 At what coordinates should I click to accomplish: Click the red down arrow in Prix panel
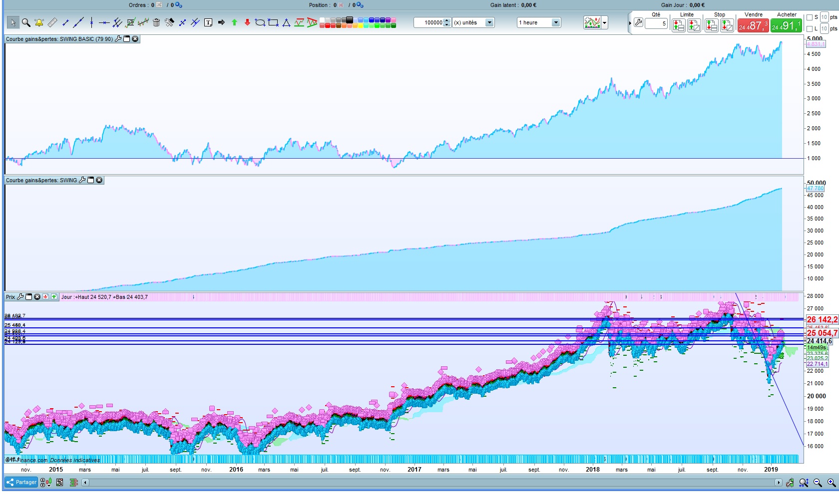tap(45, 297)
